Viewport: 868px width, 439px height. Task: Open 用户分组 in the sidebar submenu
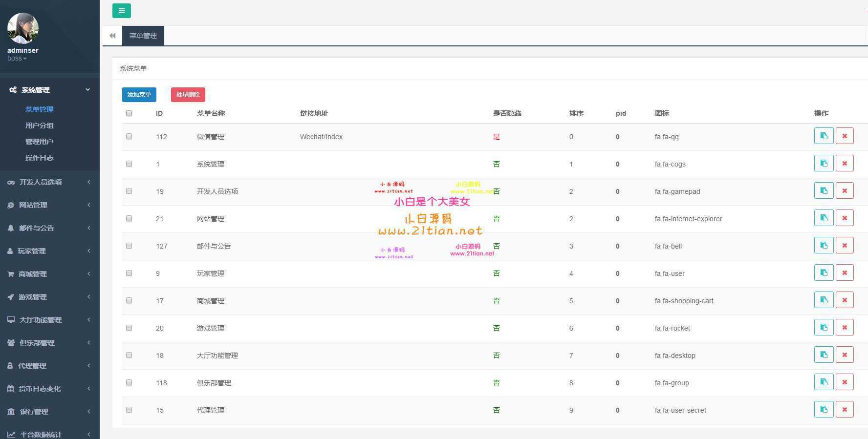click(x=40, y=125)
